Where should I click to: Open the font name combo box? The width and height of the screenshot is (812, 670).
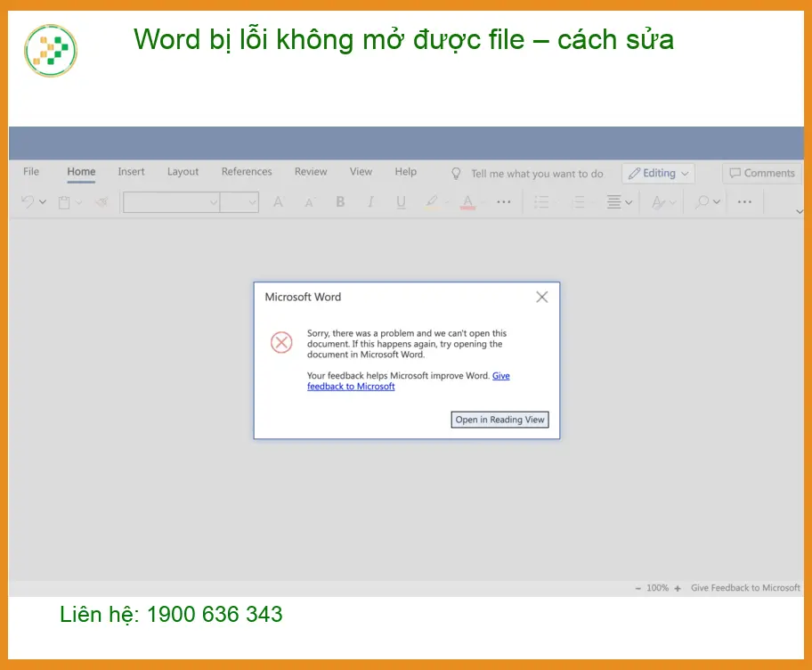(172, 202)
